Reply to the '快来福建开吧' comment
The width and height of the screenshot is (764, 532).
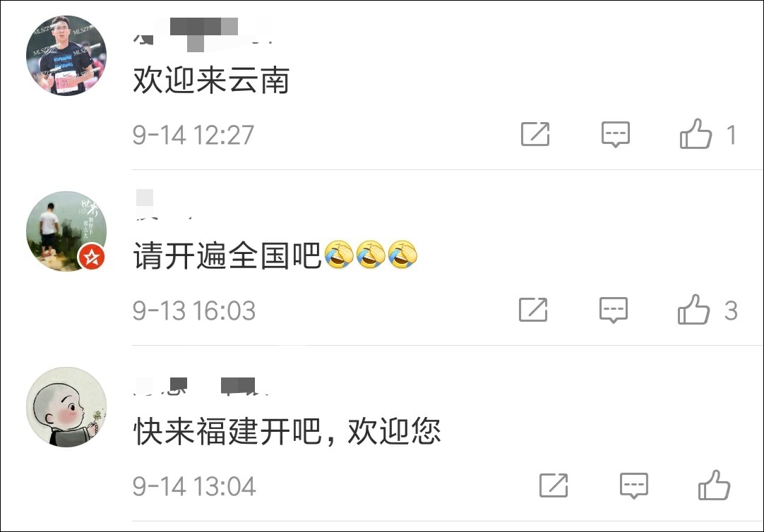coord(634,485)
